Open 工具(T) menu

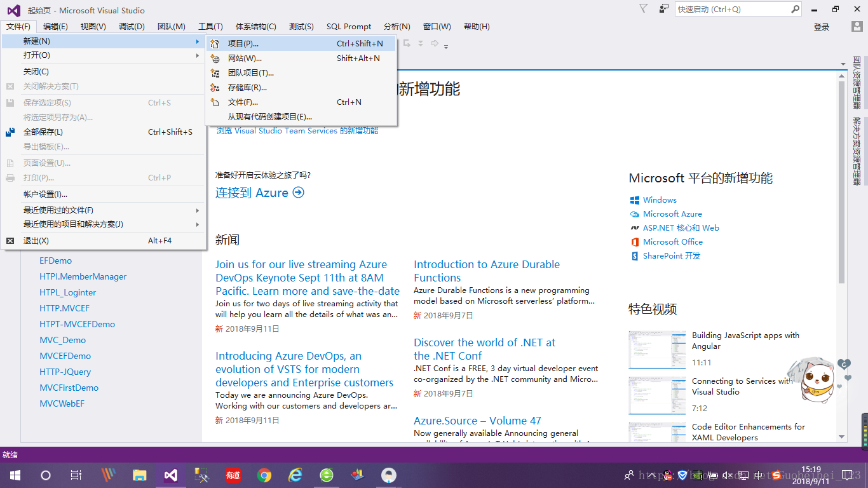tap(210, 27)
